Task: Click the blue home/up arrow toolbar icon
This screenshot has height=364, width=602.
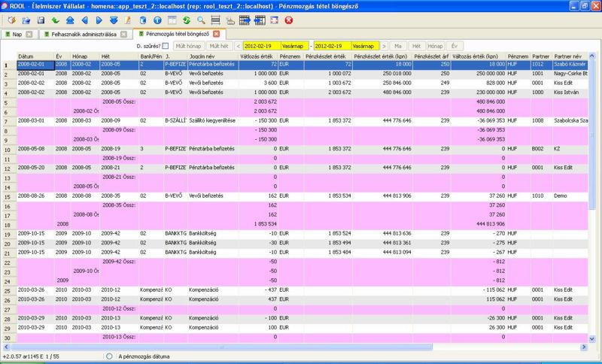Action: pyautogui.click(x=68, y=20)
